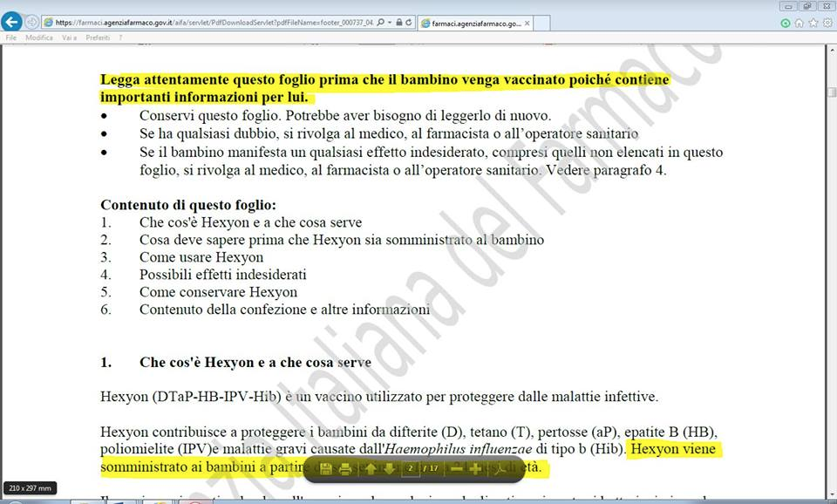
Task: Click the scroll up arrow of vertical scrollbar
Action: click(832, 51)
